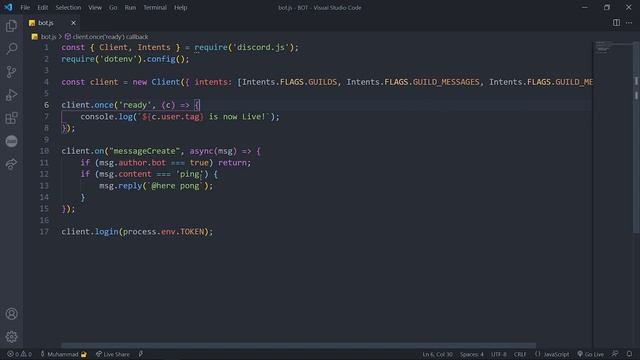Open the View menu

click(x=95, y=7)
